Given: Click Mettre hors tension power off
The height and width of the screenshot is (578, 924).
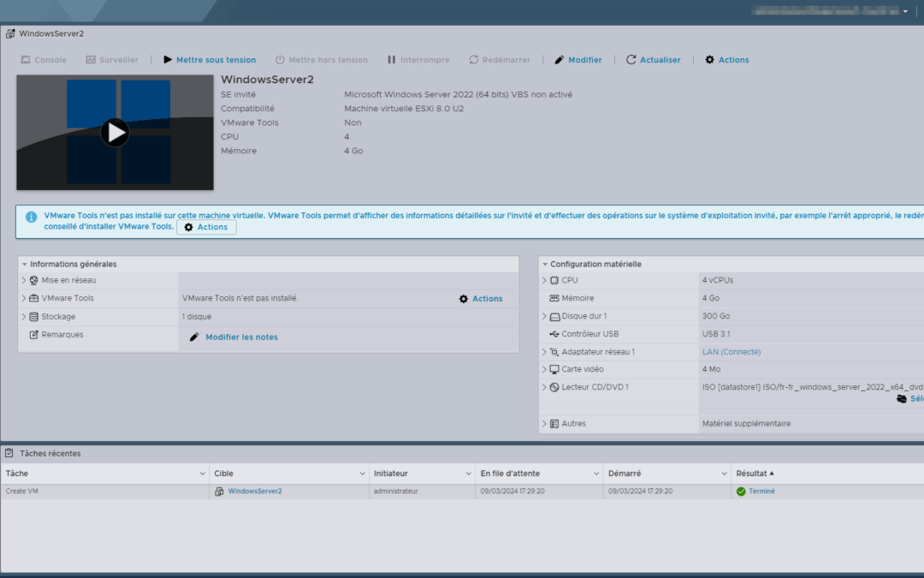Looking at the screenshot, I should (x=321, y=60).
